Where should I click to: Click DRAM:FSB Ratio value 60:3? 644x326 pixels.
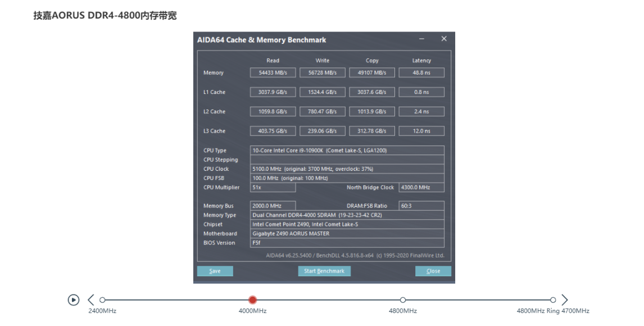tap(421, 206)
